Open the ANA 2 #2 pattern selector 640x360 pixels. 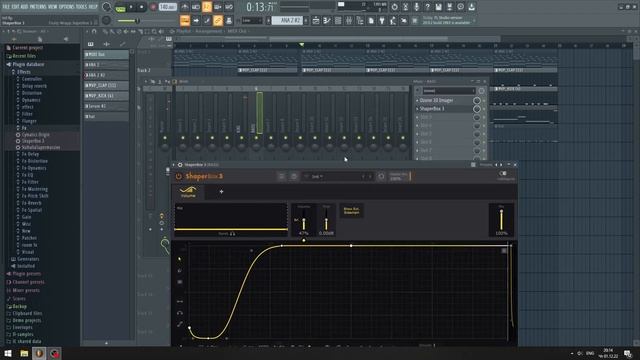[287, 20]
